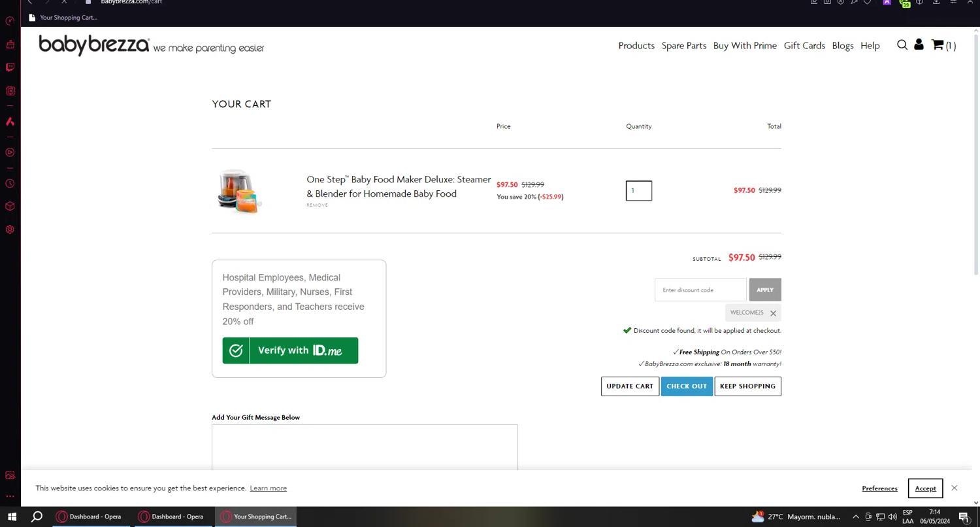This screenshot has width=980, height=527.
Task: Focus the quantity input field
Action: tap(639, 191)
